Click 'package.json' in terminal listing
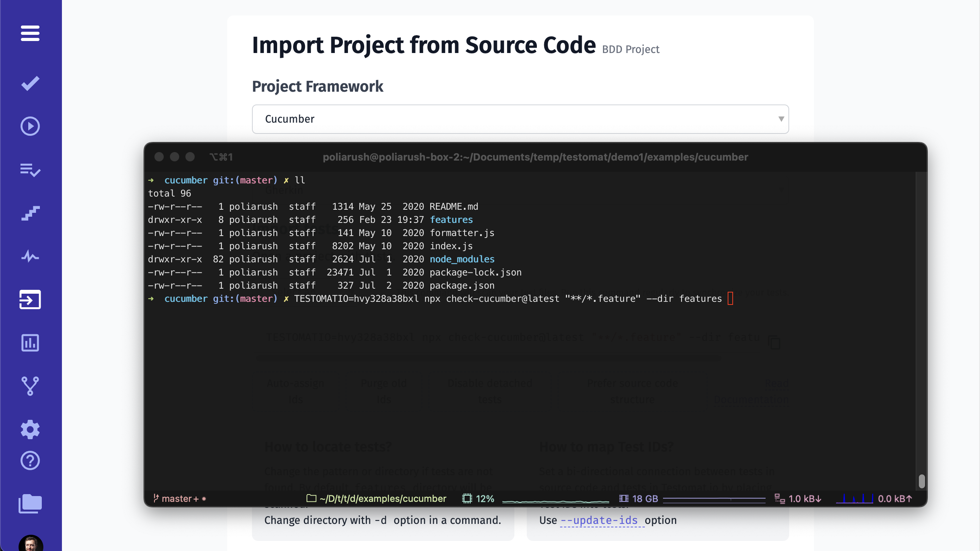The image size is (980, 551). click(462, 286)
